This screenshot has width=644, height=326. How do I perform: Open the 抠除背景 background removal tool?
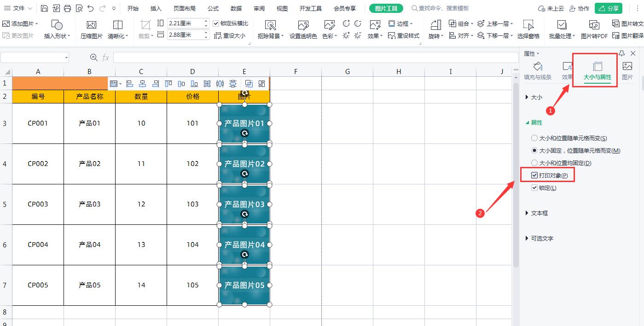tap(270, 28)
